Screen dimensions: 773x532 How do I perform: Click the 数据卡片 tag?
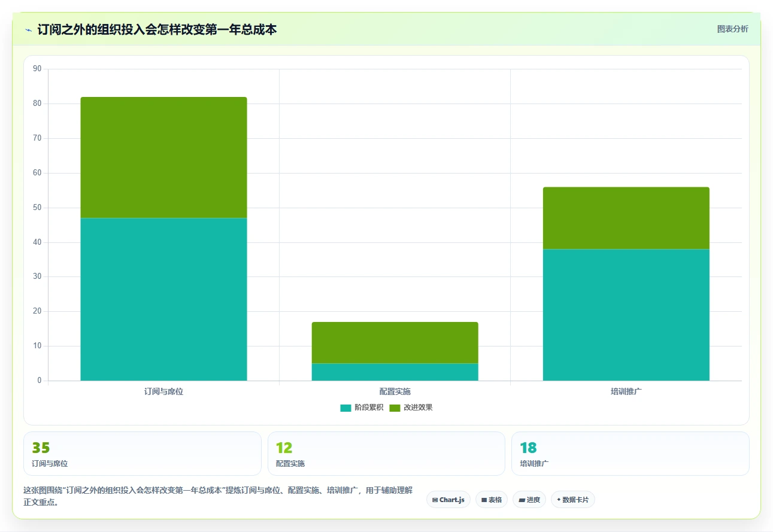573,500
